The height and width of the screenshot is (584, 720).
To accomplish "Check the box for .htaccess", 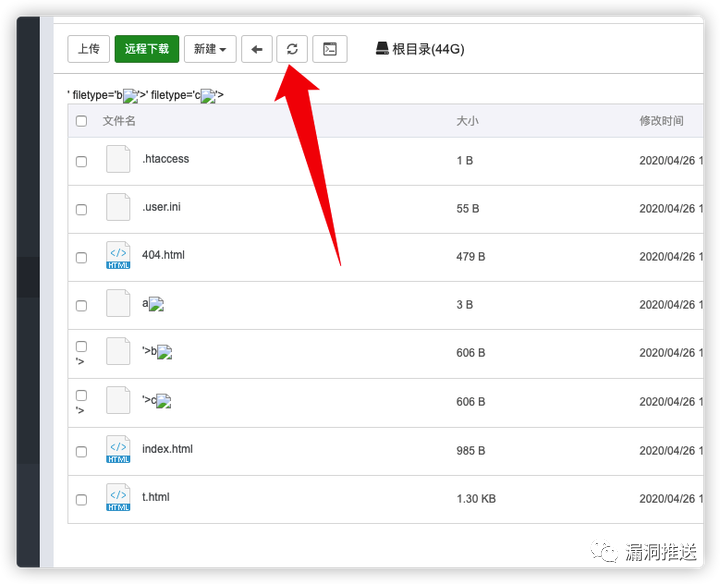I will tap(81, 161).
